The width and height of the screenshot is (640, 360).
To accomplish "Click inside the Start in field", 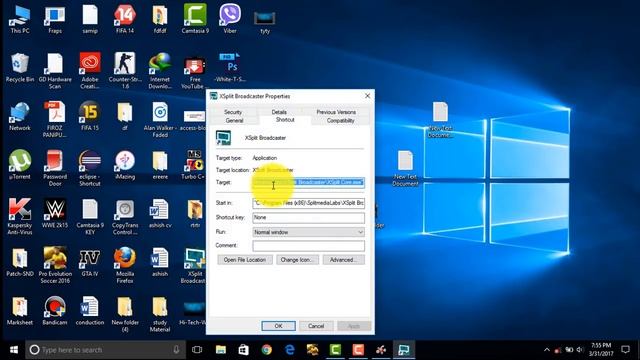I will pyautogui.click(x=309, y=203).
